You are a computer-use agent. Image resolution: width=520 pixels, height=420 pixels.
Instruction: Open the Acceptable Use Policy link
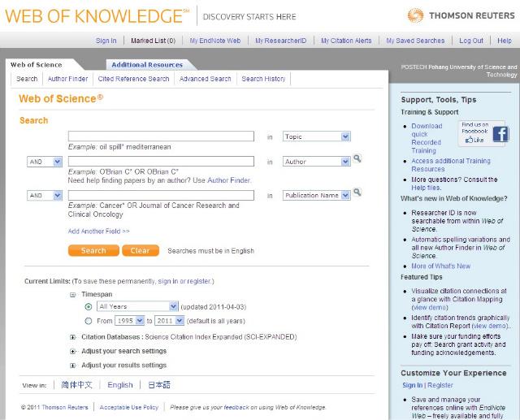129,407
